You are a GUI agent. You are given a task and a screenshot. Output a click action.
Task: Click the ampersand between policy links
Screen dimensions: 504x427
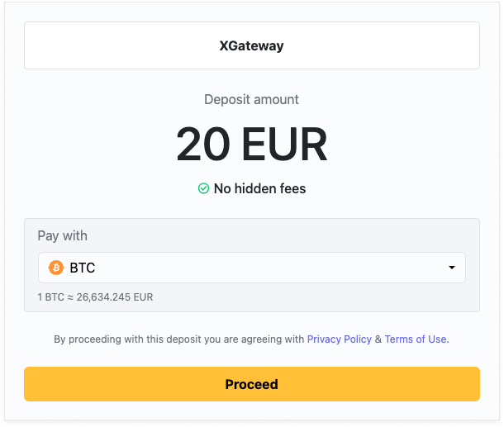(x=378, y=339)
